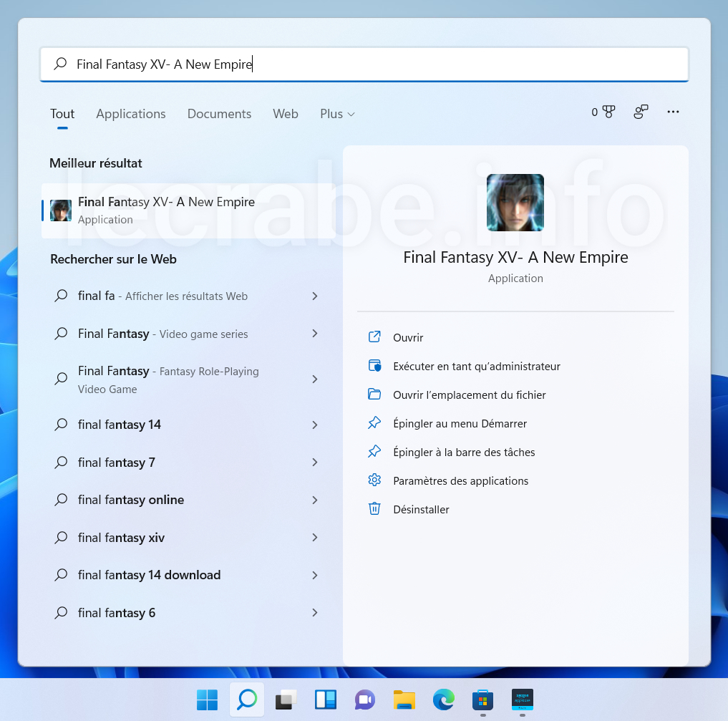This screenshot has height=721, width=728.
Task: Expand chevron for 'final fantasy online'
Action: [x=315, y=500]
